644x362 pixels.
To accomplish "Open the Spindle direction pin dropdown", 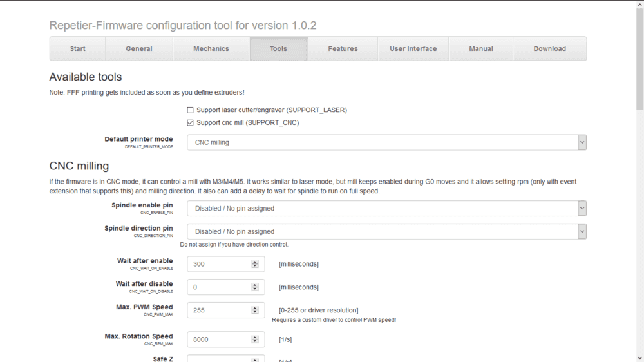I will coord(386,232).
